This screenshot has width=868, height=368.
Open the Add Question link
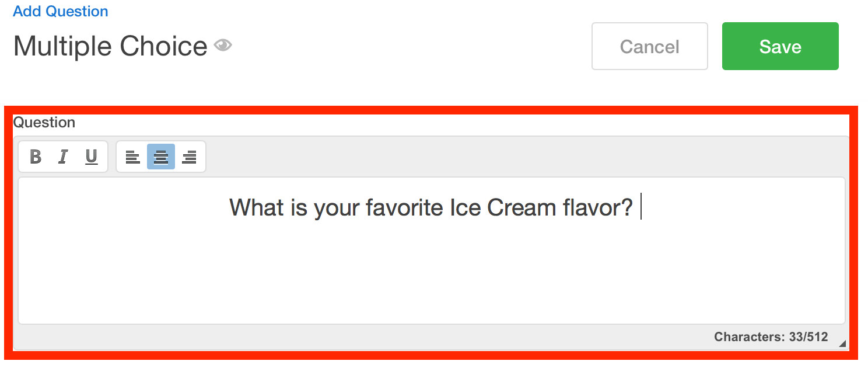click(x=61, y=11)
